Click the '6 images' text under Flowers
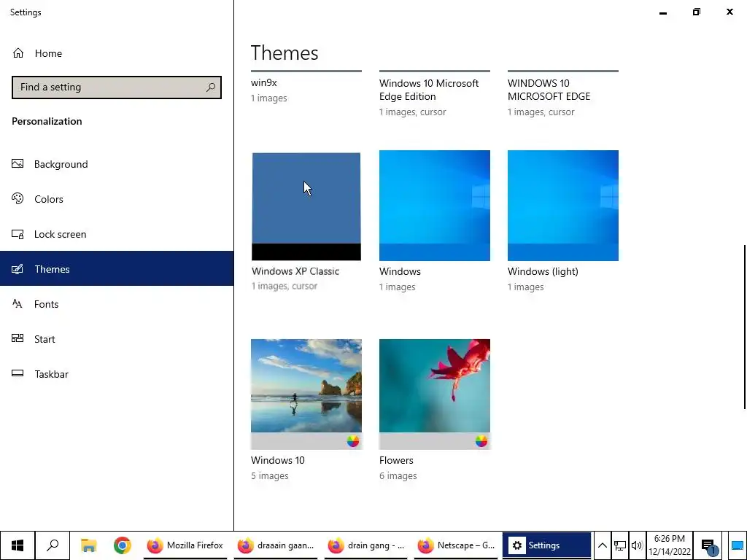 [398, 475]
